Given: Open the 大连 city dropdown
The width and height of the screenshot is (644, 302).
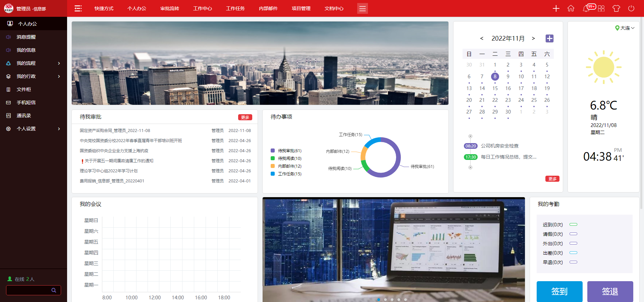Looking at the screenshot, I should point(625,28).
